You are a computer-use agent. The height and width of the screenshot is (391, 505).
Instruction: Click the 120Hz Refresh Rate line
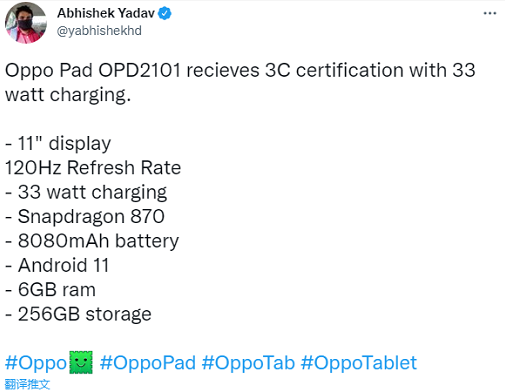click(x=93, y=167)
